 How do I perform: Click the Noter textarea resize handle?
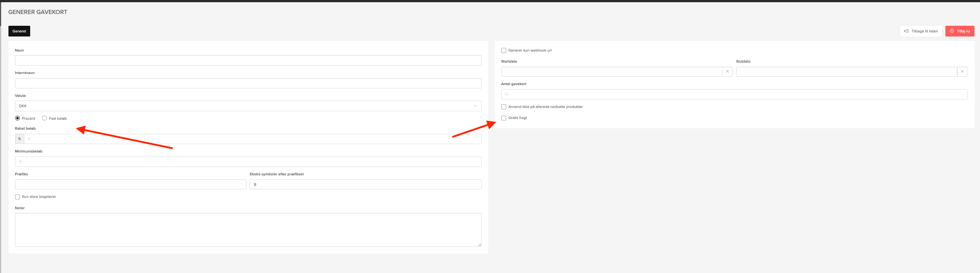(479, 244)
